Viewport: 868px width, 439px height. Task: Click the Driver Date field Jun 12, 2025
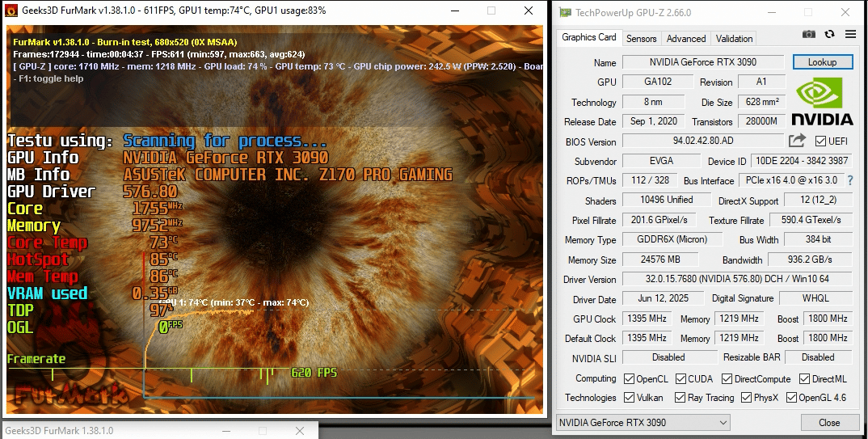[x=664, y=298]
